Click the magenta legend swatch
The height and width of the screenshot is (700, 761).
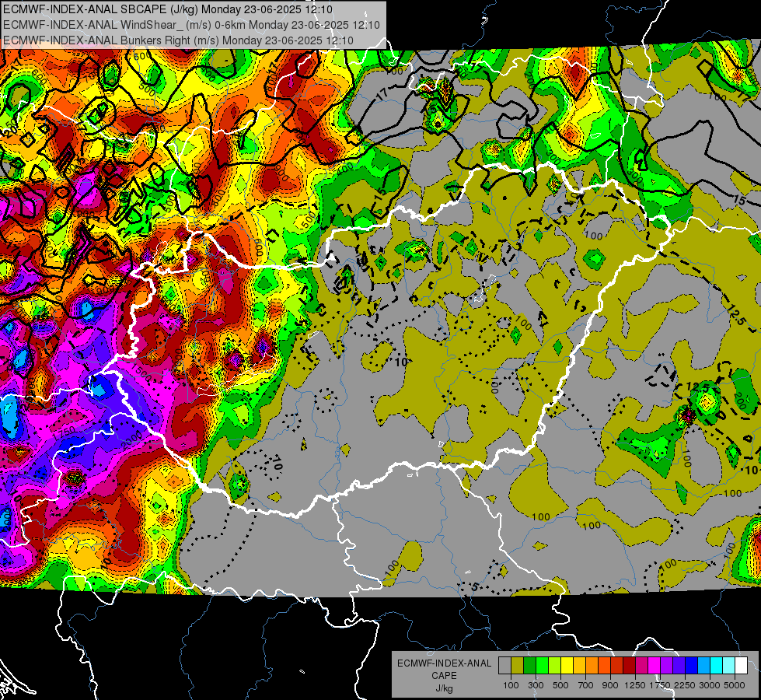point(655,666)
